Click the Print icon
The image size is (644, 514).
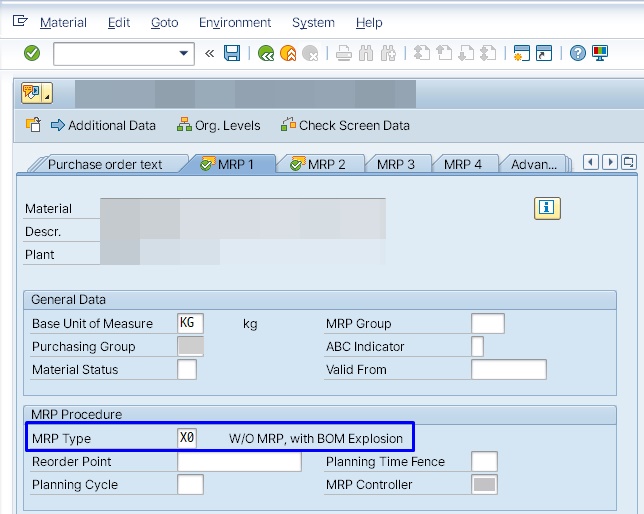[x=344, y=53]
